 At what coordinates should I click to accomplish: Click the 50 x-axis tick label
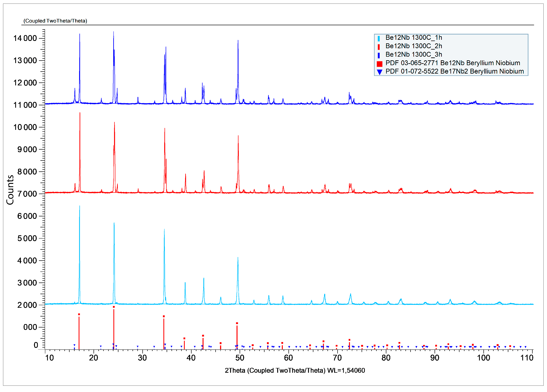240,358
